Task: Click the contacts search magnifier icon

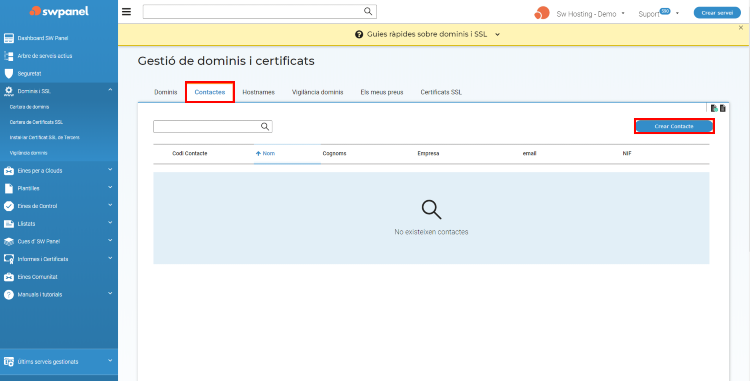Action: point(265,126)
